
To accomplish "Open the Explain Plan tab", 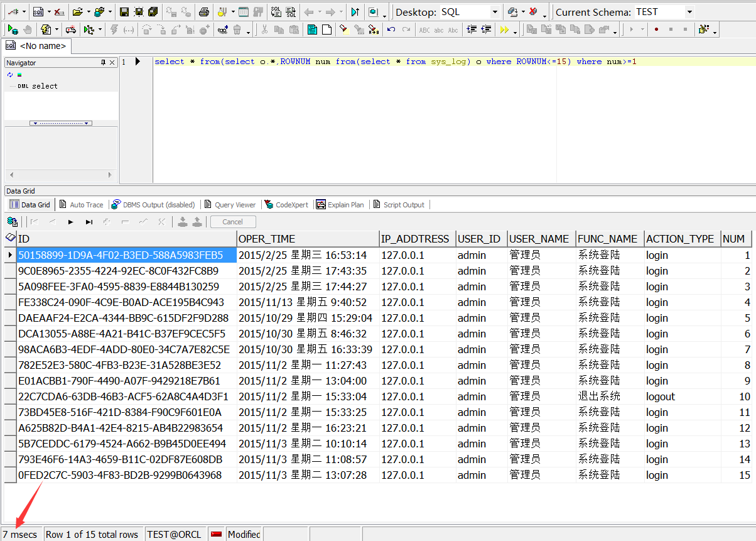I will coord(340,205).
